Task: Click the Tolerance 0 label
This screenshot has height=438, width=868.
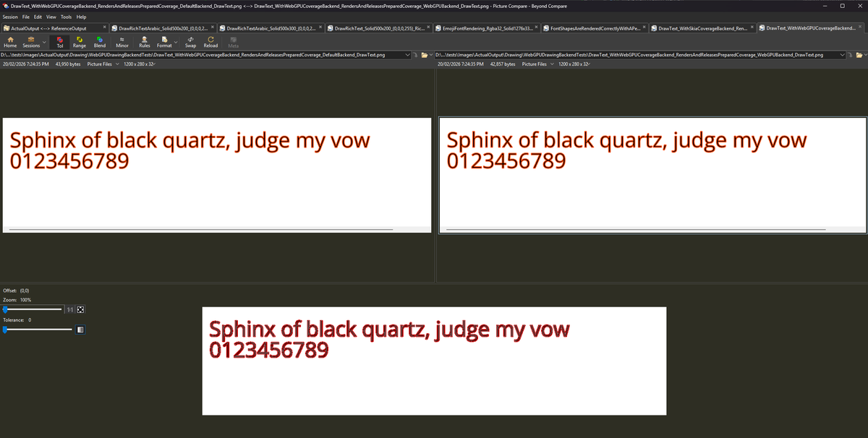Action: tap(17, 319)
